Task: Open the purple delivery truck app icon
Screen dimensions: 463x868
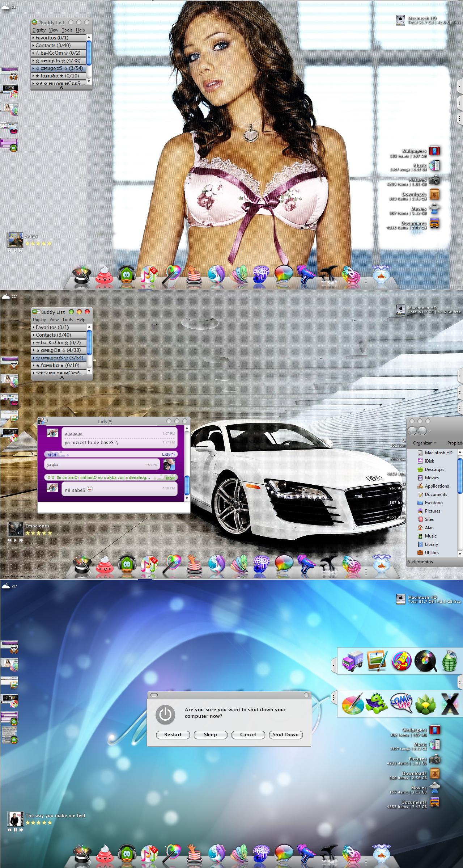Action: (353, 661)
